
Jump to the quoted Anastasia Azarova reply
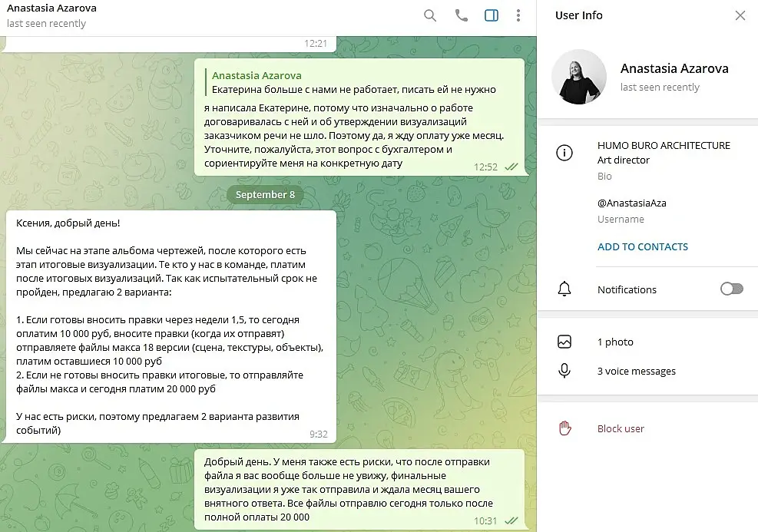354,83
